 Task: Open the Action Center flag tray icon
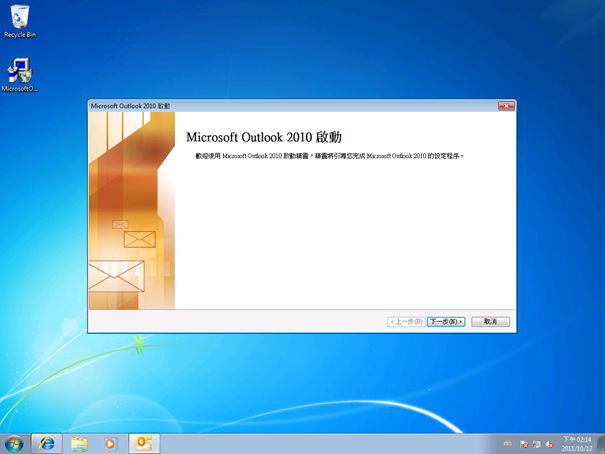point(524,444)
